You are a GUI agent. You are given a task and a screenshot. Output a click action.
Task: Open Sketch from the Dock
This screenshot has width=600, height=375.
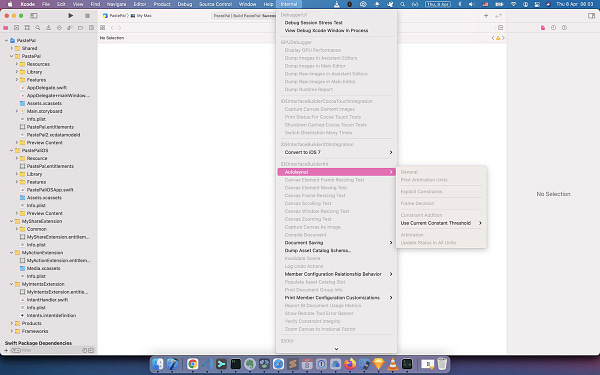(378, 364)
